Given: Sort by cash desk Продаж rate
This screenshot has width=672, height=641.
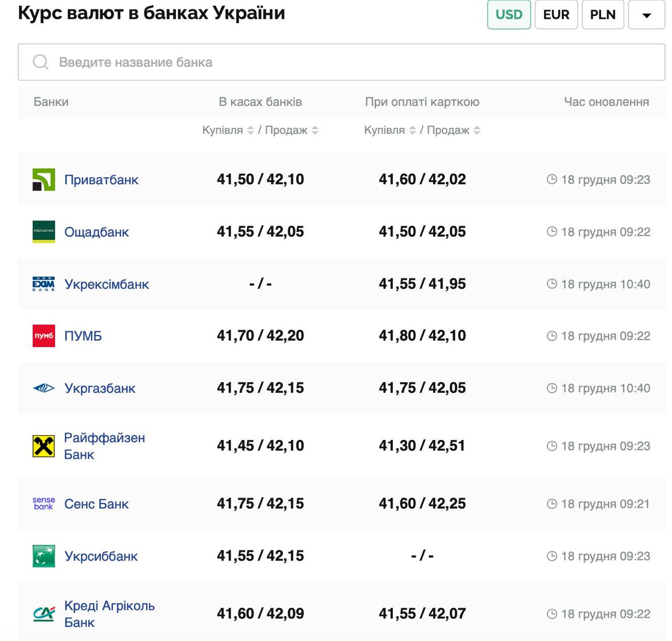Looking at the screenshot, I should tap(315, 130).
